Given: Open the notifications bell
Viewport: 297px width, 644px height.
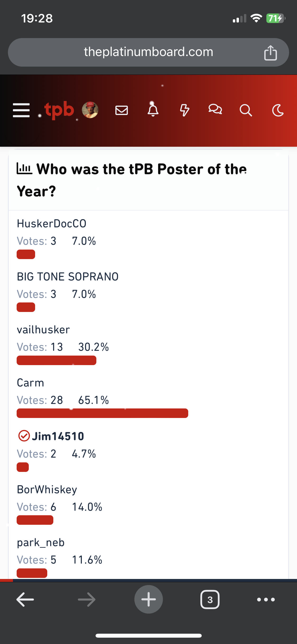Looking at the screenshot, I should pyautogui.click(x=153, y=110).
